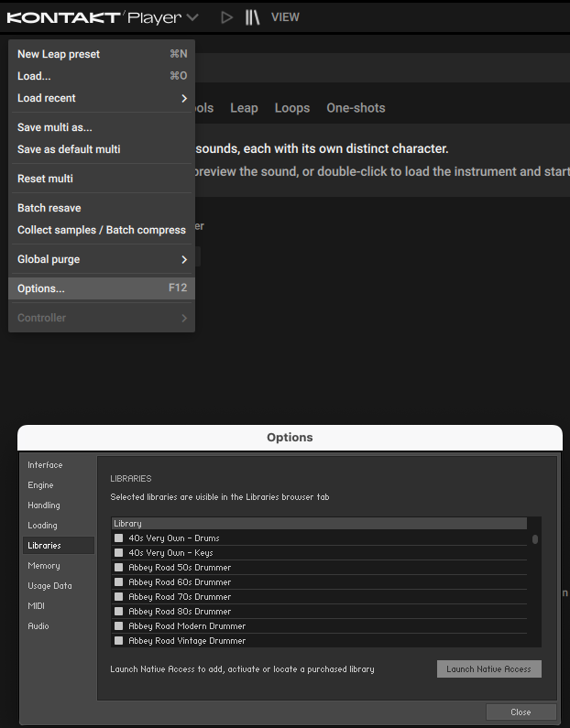Toggle 40s Very Own - Drums checkbox
This screenshot has height=728, width=570.
pos(118,538)
